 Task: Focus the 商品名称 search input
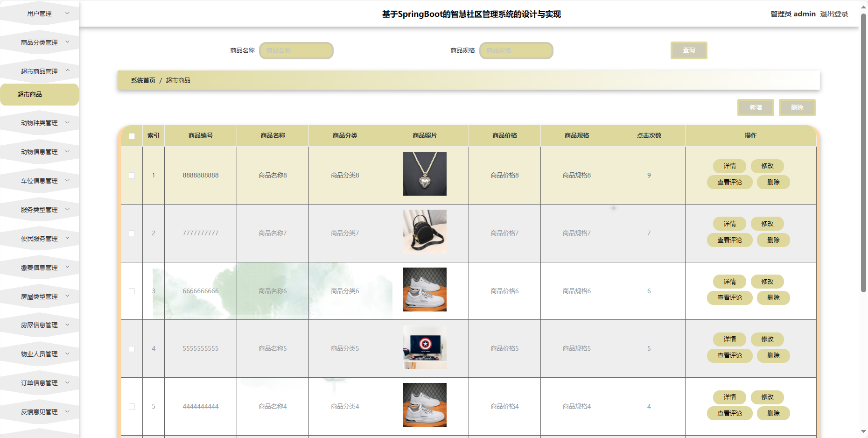[296, 50]
